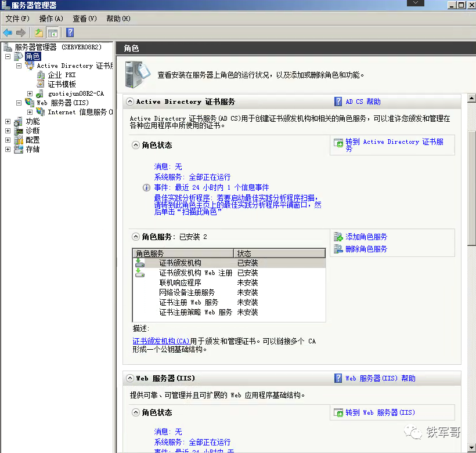The image size is (476, 453).
Task: Click the Help question mark toolbar icon
Action: (70, 32)
